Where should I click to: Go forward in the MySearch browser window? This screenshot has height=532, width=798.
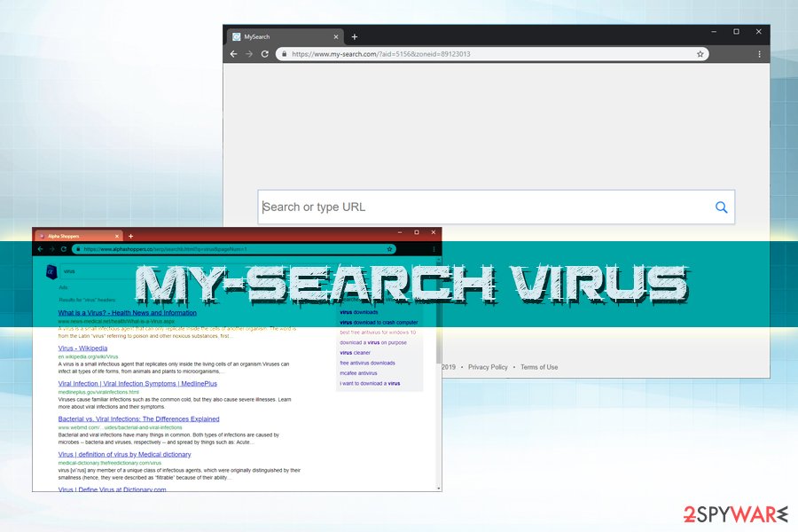pos(249,54)
